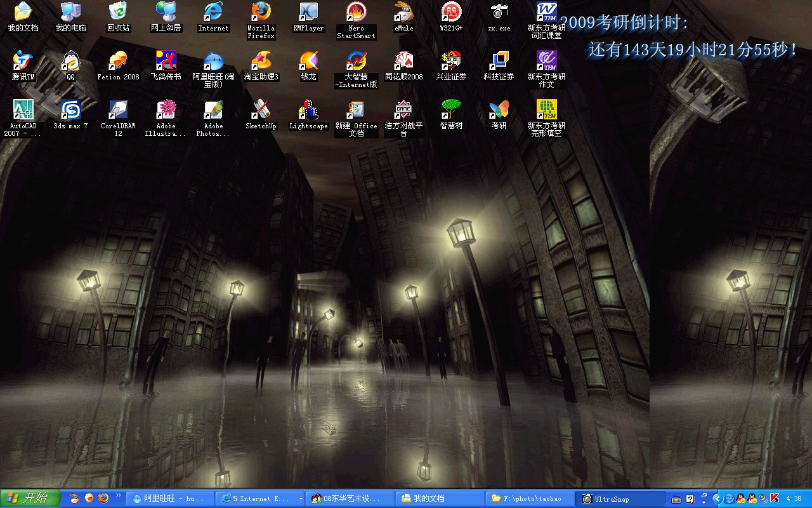Launch SketchUp from the desktop
The height and width of the screenshot is (508, 812).
[x=261, y=110]
